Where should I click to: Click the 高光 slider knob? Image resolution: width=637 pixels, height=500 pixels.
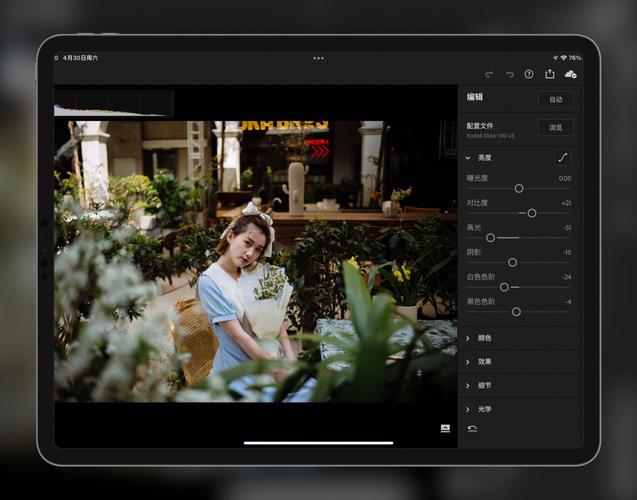[x=490, y=238]
